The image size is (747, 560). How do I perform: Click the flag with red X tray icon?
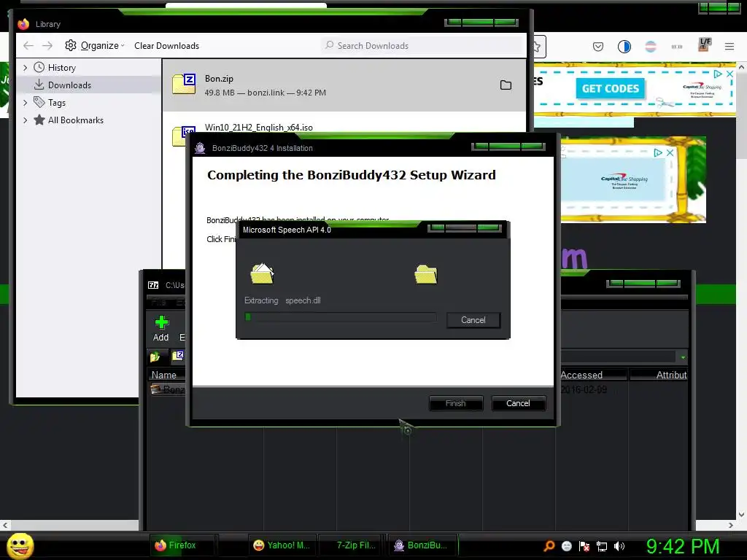(x=584, y=546)
